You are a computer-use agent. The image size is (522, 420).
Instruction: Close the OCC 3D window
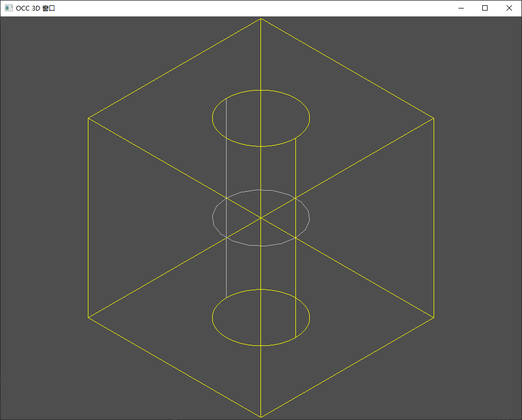coord(509,8)
